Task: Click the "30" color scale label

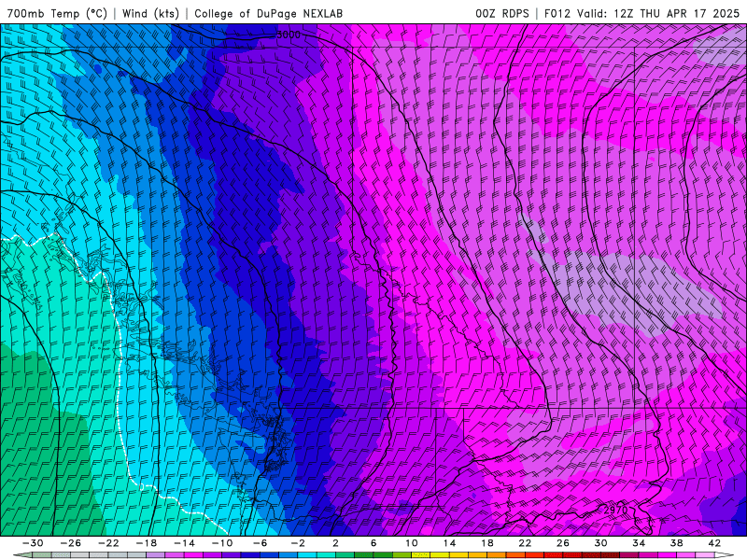Action: coord(600,543)
